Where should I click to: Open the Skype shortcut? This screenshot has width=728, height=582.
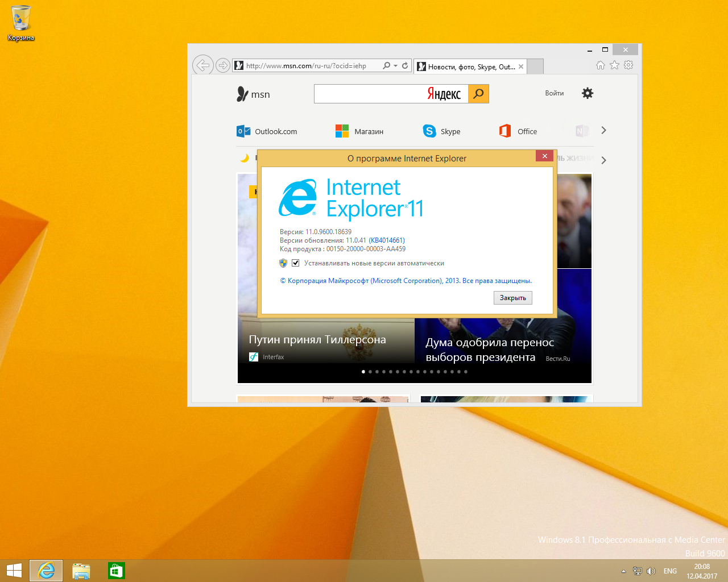pos(442,131)
